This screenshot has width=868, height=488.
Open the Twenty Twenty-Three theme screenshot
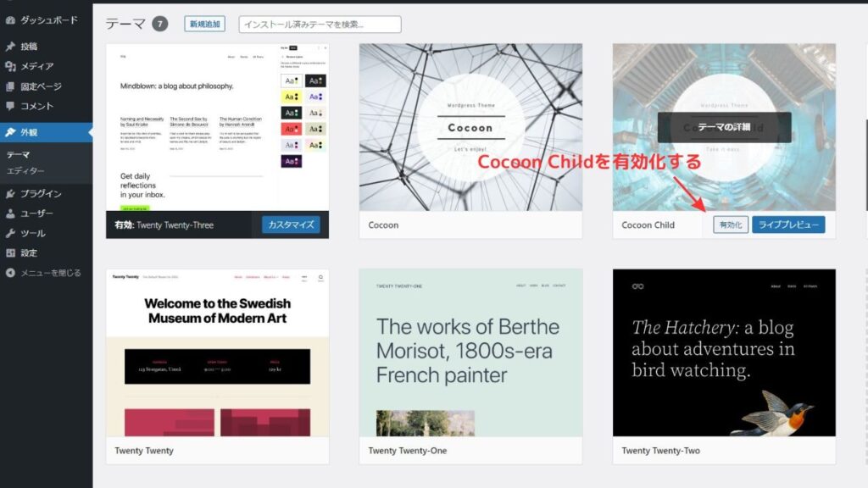point(218,127)
